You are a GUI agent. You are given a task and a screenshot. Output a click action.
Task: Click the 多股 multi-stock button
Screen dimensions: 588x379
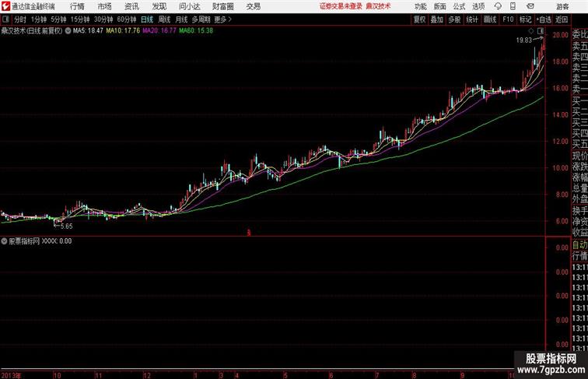pos(454,19)
